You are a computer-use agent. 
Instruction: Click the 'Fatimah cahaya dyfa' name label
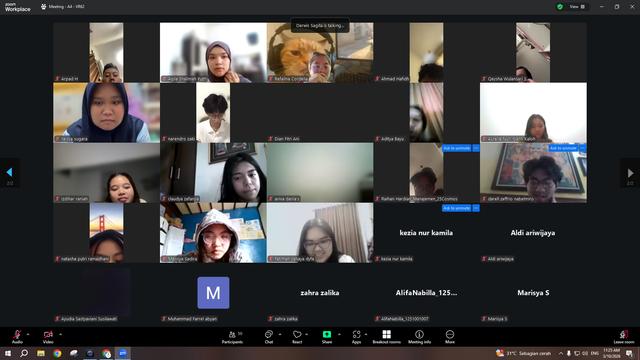(x=294, y=259)
